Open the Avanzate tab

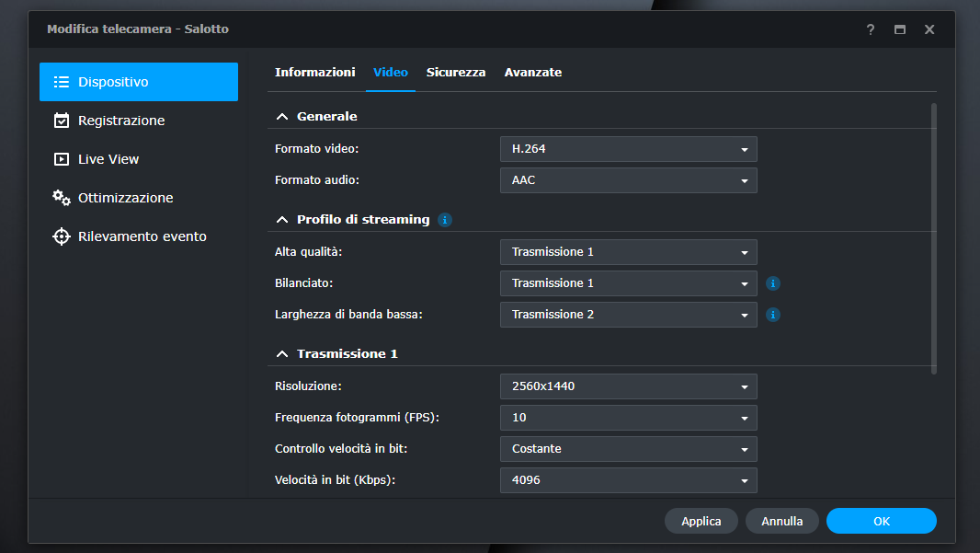(x=533, y=73)
